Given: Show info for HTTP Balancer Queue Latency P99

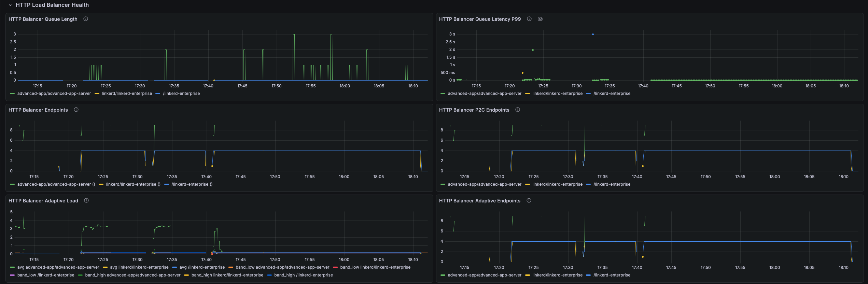Looking at the screenshot, I should (529, 19).
